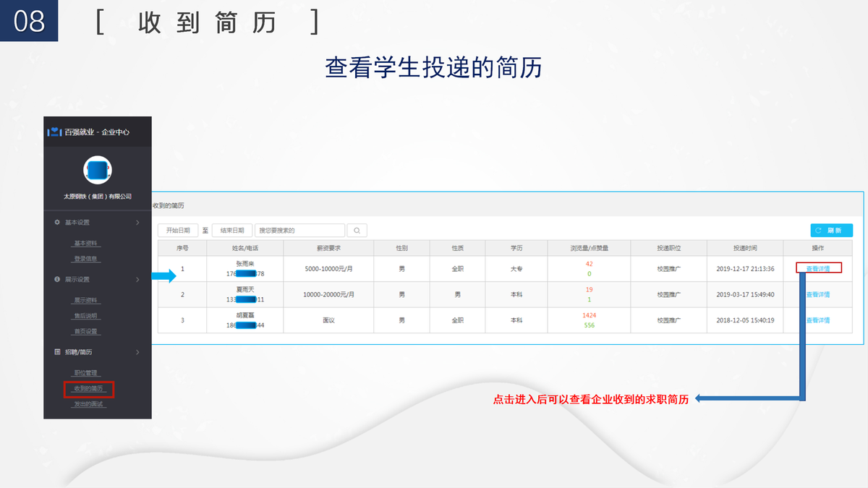The image size is (868, 488).
Task: Open 查看详情 for 胡夏磊
Action: 818,320
